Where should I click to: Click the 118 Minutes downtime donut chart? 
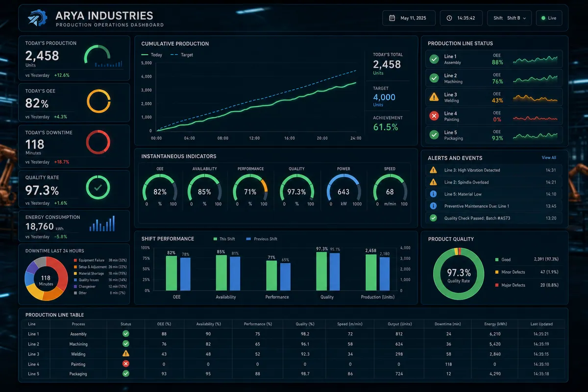[46, 279]
